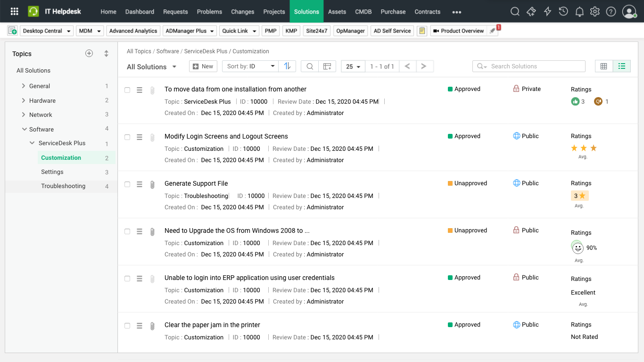Open the All Solutions filter dropdown
Screen dimensions: 644x362
(x=152, y=67)
